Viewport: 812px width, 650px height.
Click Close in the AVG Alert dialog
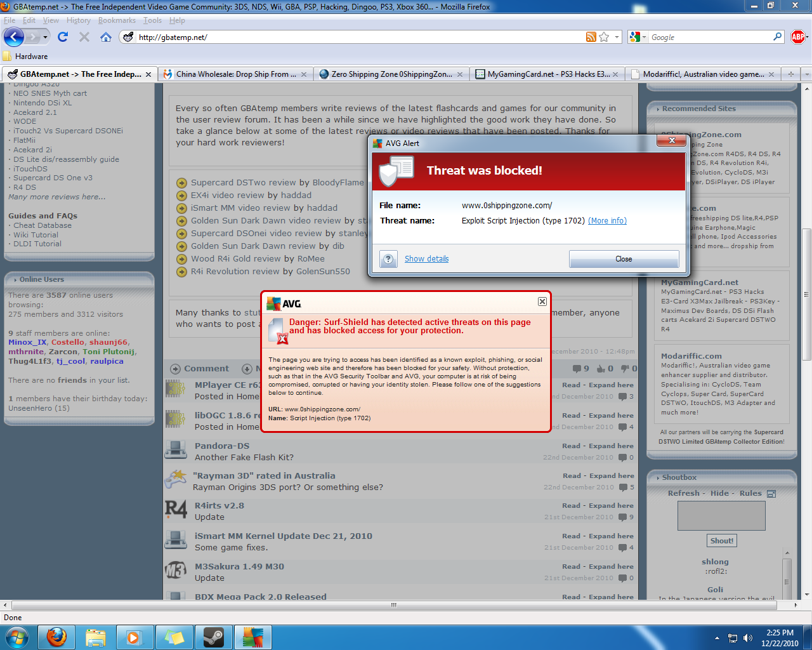tap(624, 259)
